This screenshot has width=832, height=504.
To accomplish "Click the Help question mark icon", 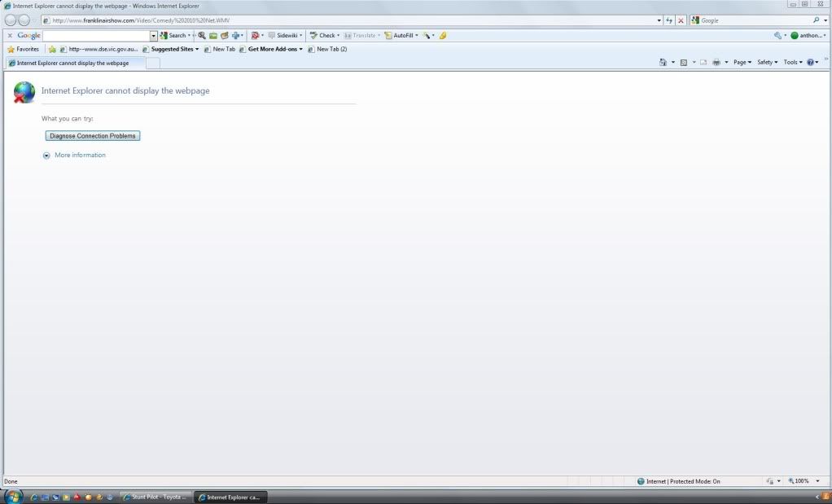I will point(810,63).
